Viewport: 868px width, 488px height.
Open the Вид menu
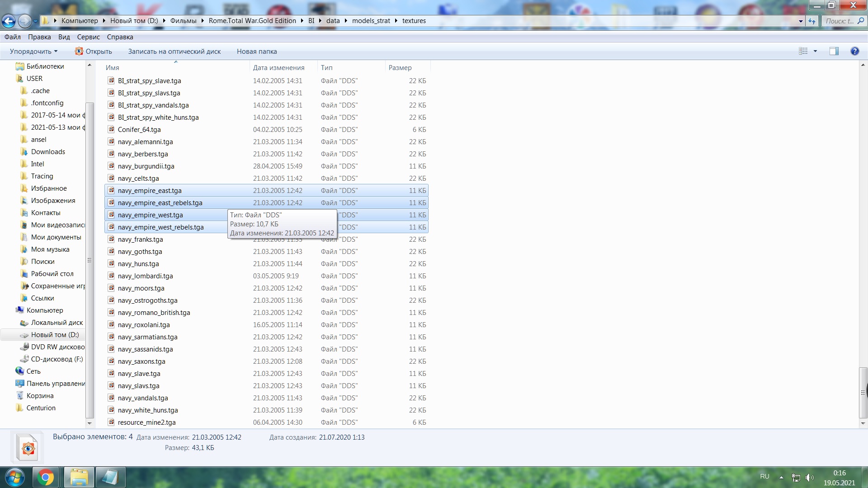pyautogui.click(x=64, y=37)
